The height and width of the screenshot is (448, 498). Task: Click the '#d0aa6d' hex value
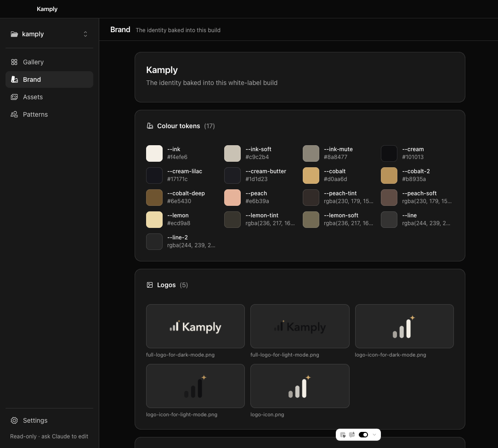[x=335, y=179]
